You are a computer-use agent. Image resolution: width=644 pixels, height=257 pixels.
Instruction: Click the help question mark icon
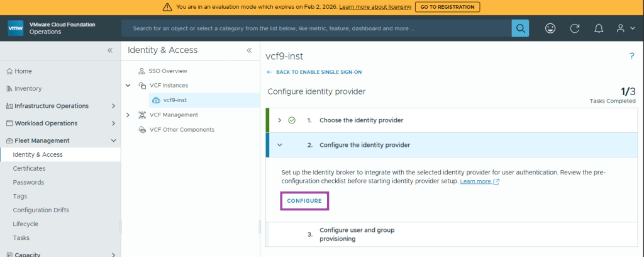coord(631,56)
